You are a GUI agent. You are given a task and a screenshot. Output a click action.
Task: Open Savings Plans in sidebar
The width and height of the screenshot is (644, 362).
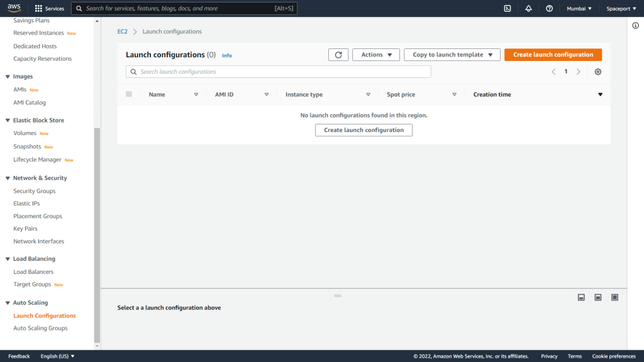pyautogui.click(x=31, y=21)
